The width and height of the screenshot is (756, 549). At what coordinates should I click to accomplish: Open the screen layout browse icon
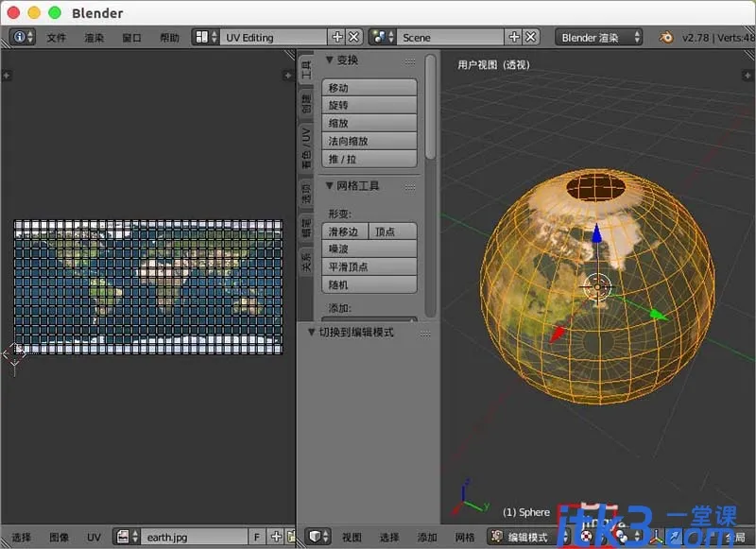[206, 37]
